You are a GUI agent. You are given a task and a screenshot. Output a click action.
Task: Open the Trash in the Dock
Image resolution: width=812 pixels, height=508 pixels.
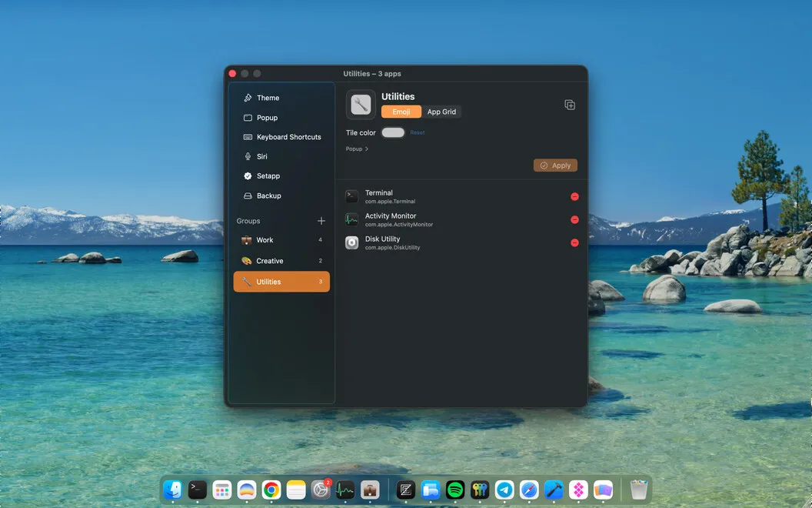(x=638, y=490)
